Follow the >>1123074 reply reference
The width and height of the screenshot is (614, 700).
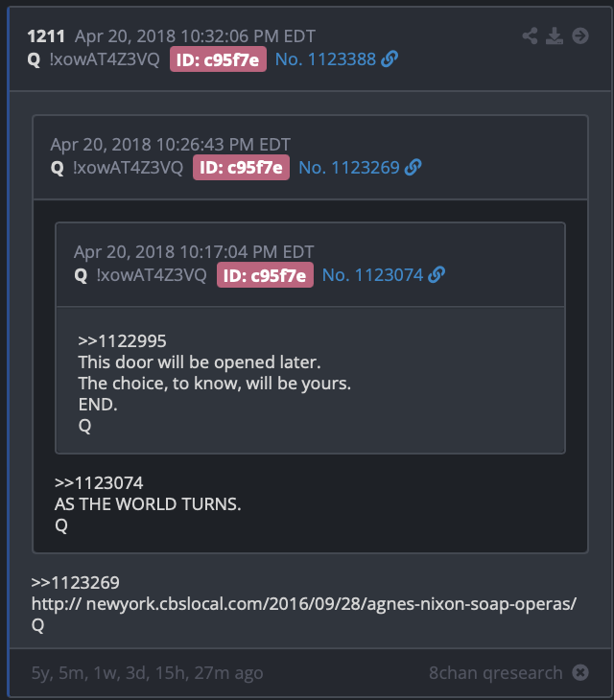[99, 483]
